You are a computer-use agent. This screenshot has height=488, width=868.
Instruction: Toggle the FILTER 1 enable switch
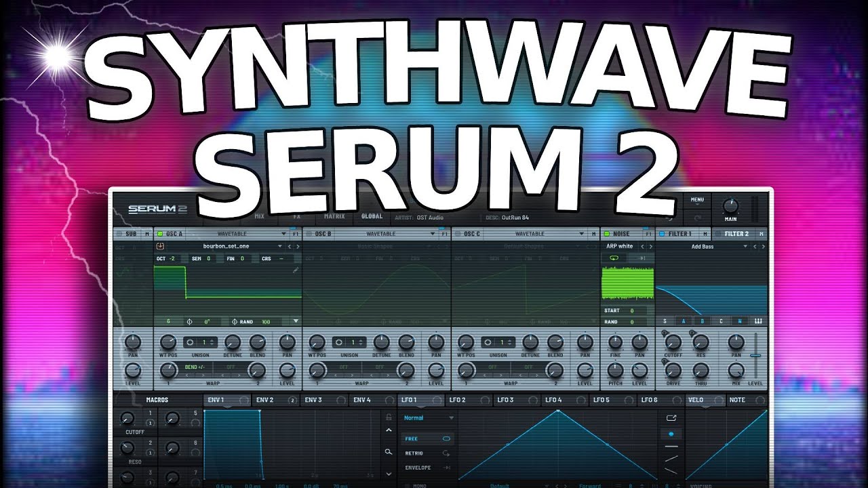pos(663,233)
